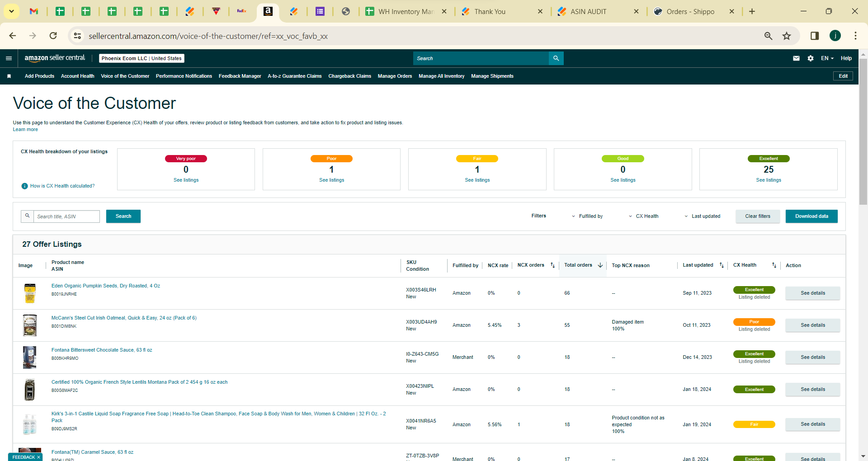Click the Learn more link
This screenshot has width=868, height=461.
(25, 130)
